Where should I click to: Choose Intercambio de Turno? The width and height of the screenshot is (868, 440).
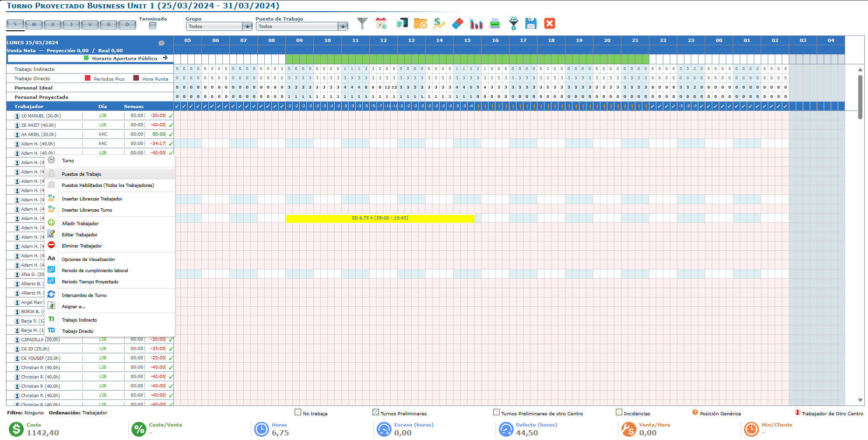[x=110, y=296]
